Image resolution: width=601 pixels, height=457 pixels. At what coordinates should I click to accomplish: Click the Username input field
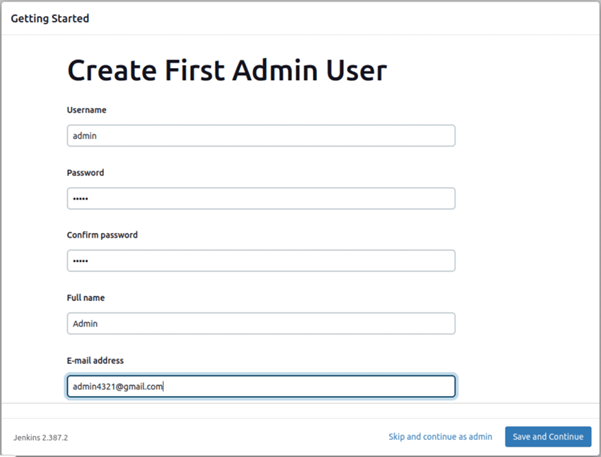click(x=261, y=135)
